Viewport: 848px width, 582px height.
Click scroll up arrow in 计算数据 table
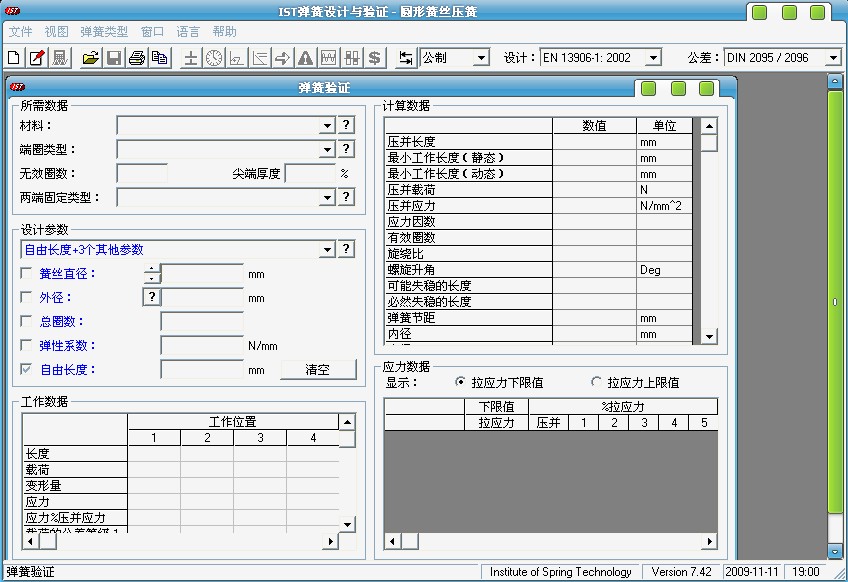pyautogui.click(x=709, y=126)
